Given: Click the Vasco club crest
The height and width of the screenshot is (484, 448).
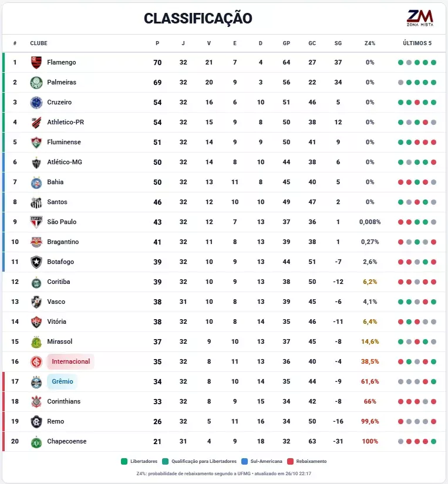Looking at the screenshot, I should 36,302.
